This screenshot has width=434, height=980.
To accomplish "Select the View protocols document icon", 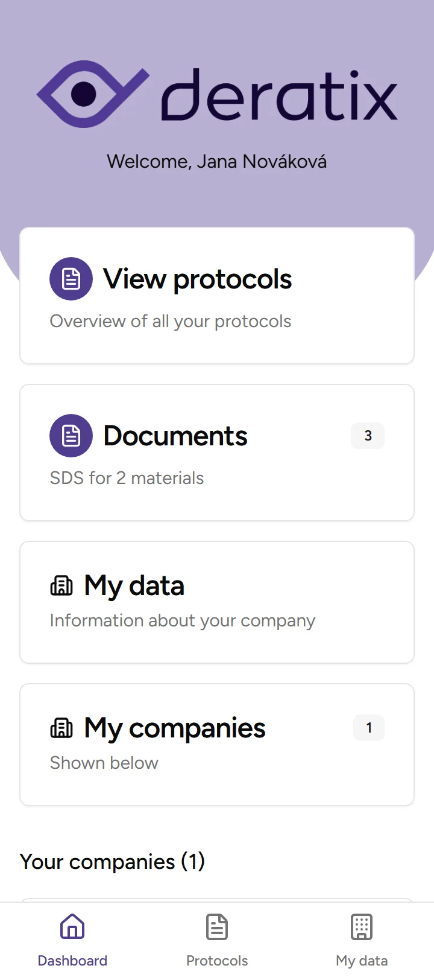I will tap(71, 278).
